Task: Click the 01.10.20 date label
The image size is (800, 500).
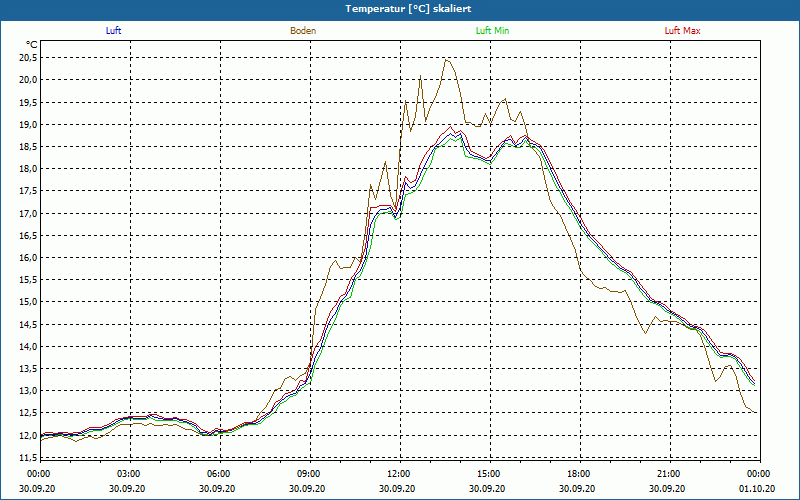Action: 757,488
